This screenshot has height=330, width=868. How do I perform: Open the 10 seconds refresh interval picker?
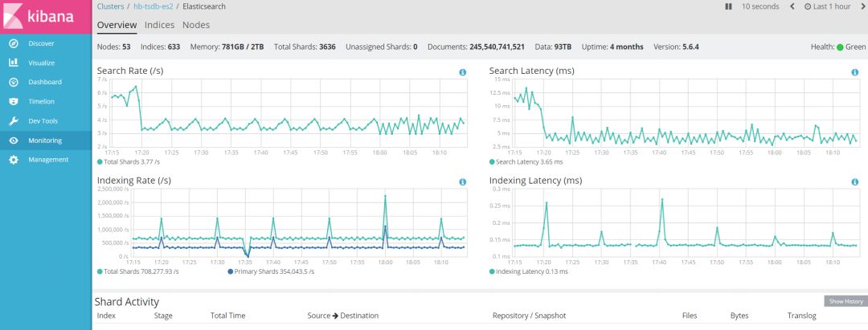point(760,6)
